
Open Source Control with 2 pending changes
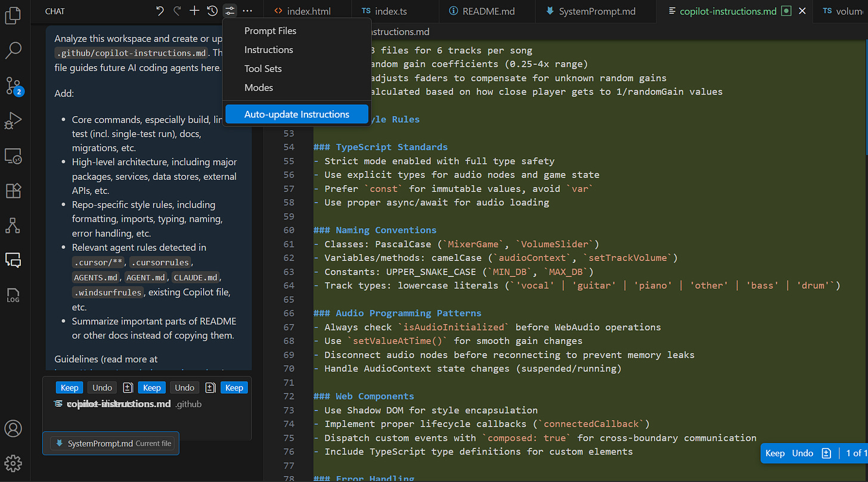(13, 86)
